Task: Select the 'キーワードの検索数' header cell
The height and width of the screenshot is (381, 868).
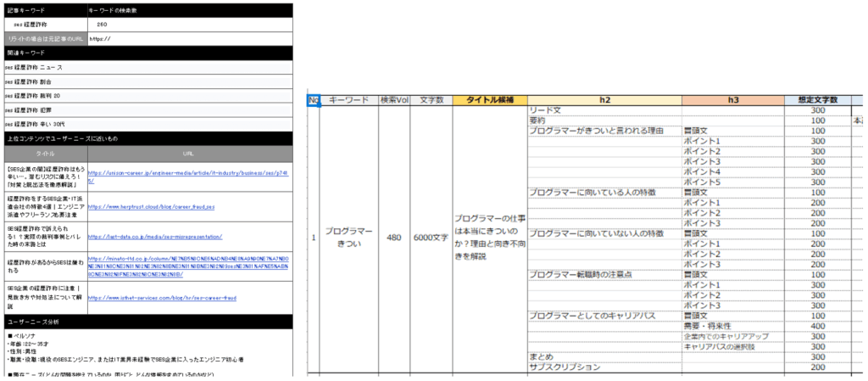Action: pos(190,10)
